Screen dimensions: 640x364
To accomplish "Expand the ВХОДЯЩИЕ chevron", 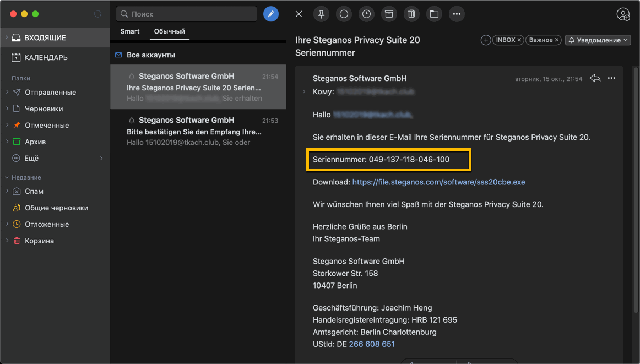I will [7, 37].
